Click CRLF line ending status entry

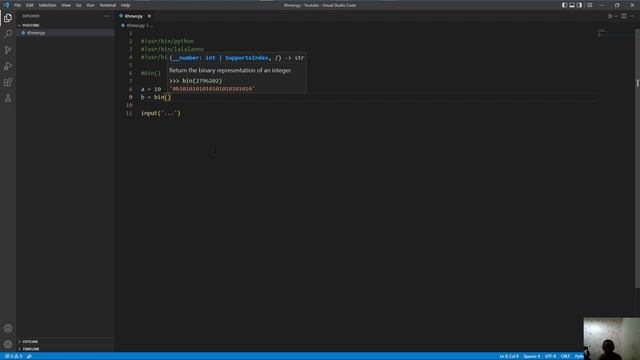point(565,356)
